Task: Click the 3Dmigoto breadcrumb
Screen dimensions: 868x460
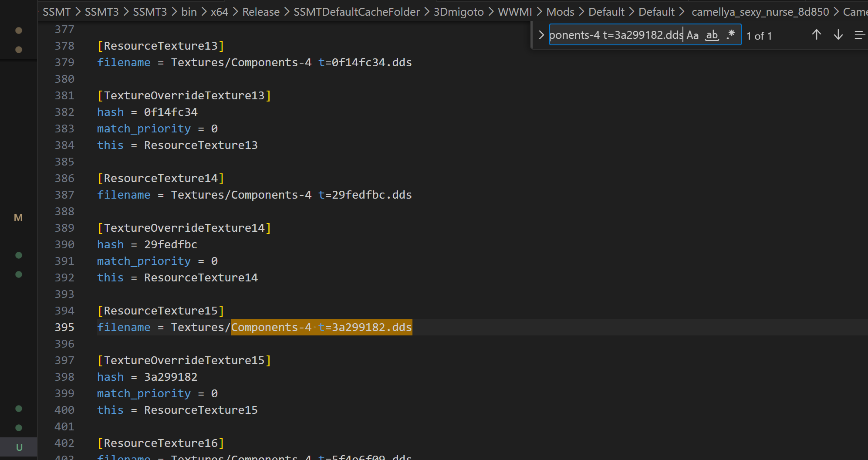Action: point(459,12)
